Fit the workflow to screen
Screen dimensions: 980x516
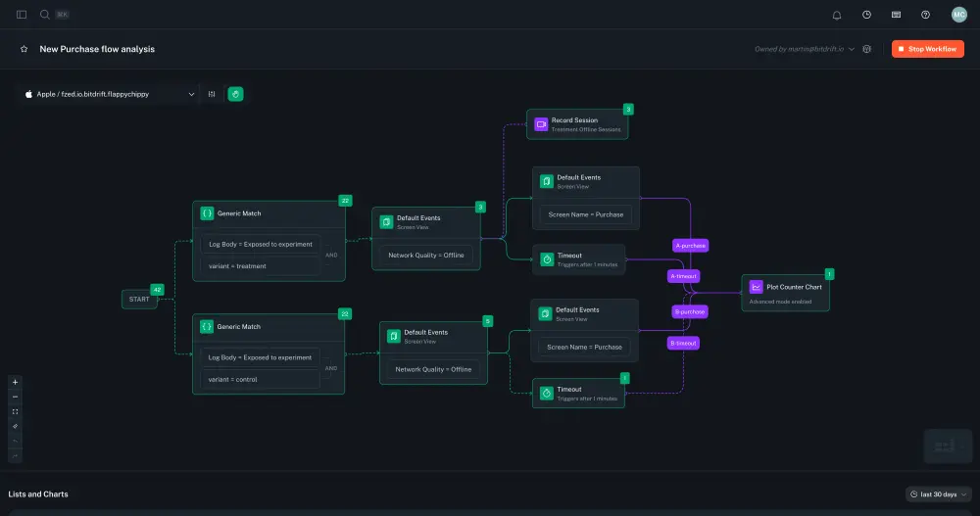15,411
